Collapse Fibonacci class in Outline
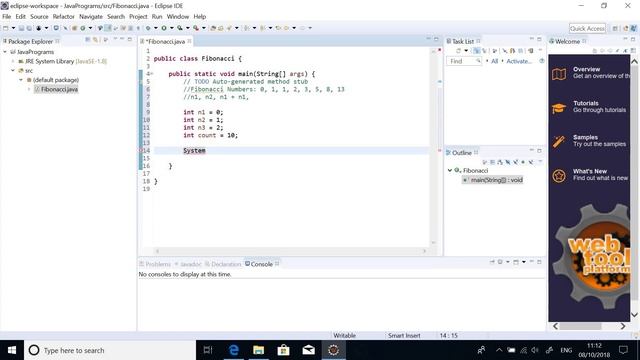640x360 pixels. point(450,170)
